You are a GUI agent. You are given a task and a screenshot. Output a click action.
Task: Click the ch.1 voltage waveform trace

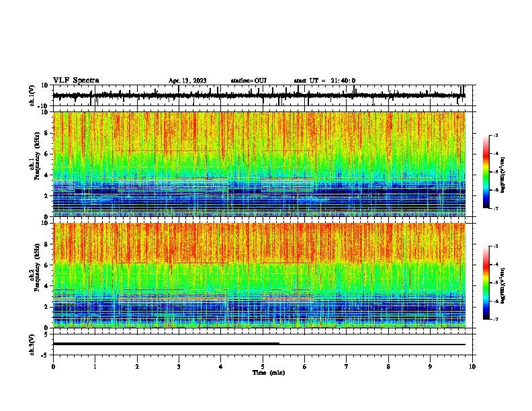click(x=259, y=95)
